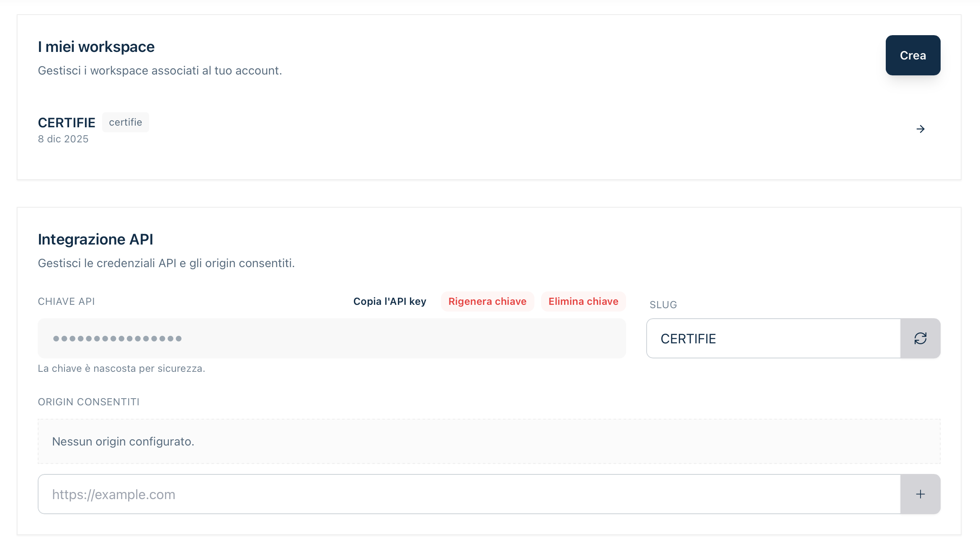Click the certifie slug badge

125,122
